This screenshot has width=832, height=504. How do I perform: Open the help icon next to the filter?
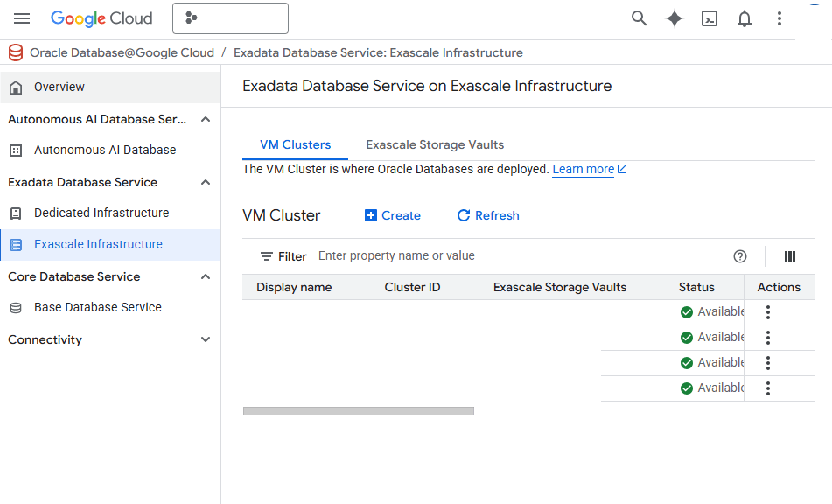740,256
